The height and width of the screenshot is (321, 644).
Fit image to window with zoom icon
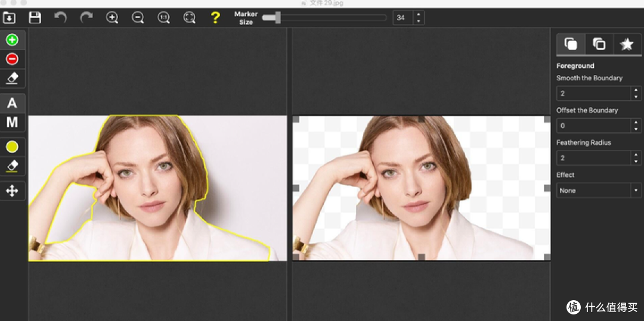coord(190,18)
